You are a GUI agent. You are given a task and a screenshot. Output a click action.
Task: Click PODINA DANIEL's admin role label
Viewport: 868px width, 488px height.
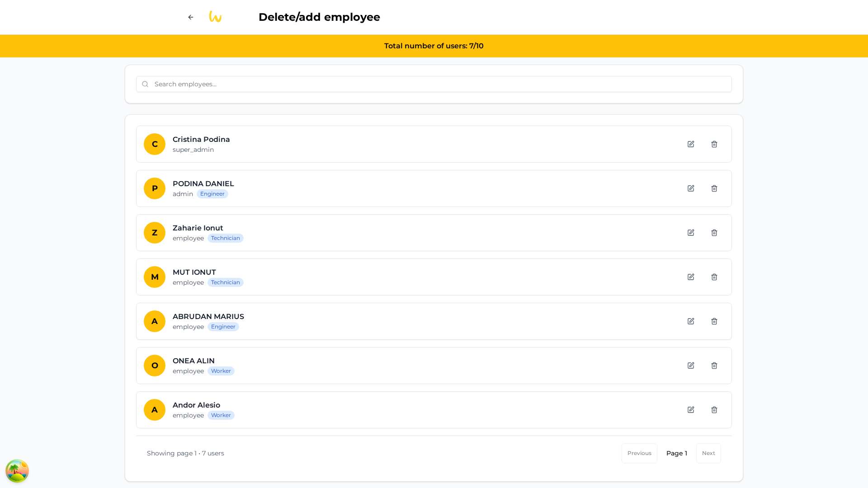pyautogui.click(x=183, y=194)
